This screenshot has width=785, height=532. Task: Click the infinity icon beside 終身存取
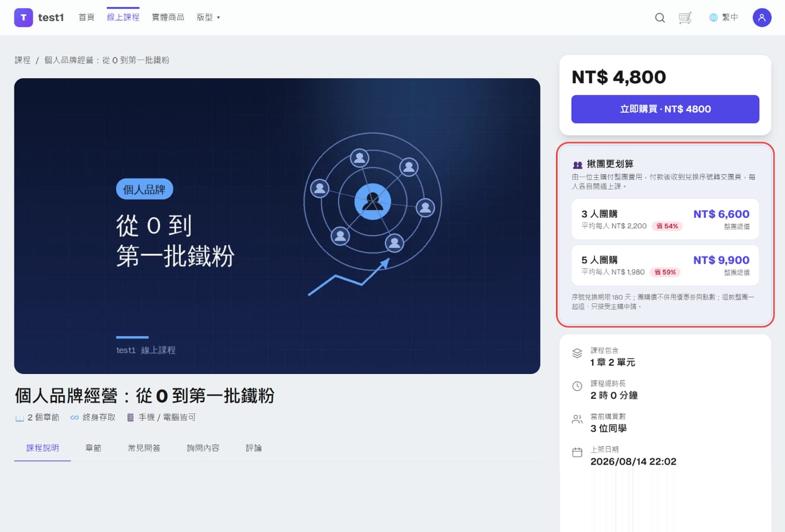click(x=75, y=417)
